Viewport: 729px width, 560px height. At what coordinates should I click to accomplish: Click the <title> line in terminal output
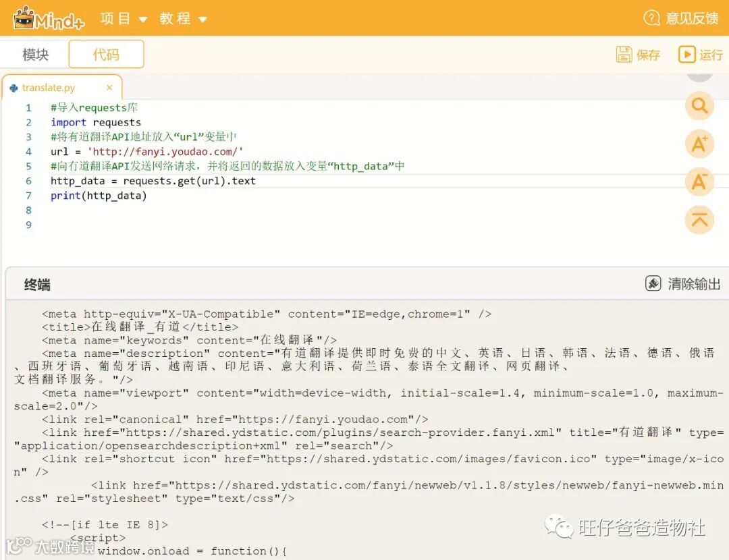tap(140, 327)
